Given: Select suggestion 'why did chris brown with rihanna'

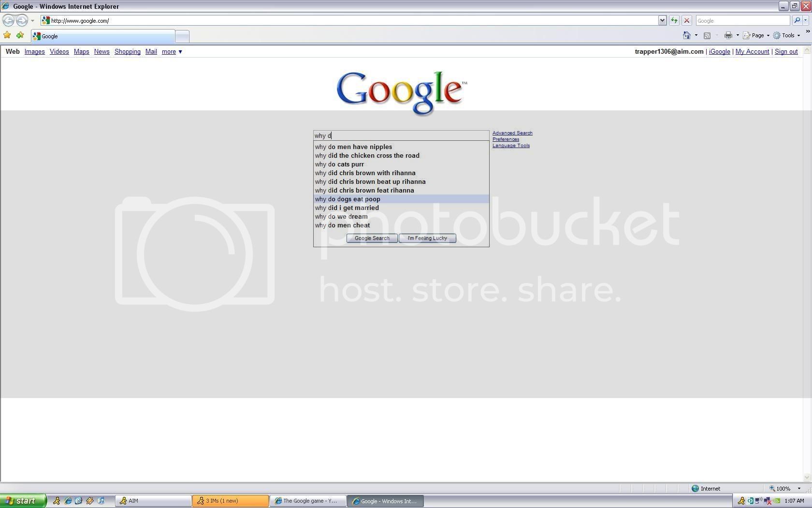Looking at the screenshot, I should click(x=401, y=173).
